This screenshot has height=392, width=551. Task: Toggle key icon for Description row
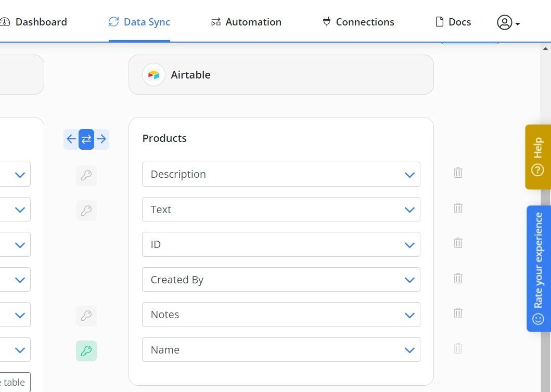(86, 175)
